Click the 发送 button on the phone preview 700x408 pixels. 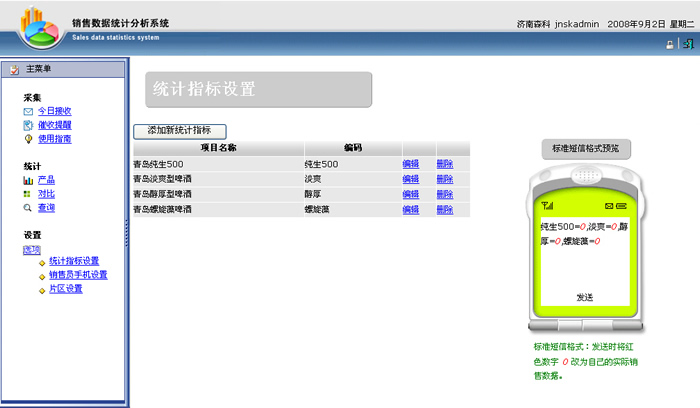[585, 297]
